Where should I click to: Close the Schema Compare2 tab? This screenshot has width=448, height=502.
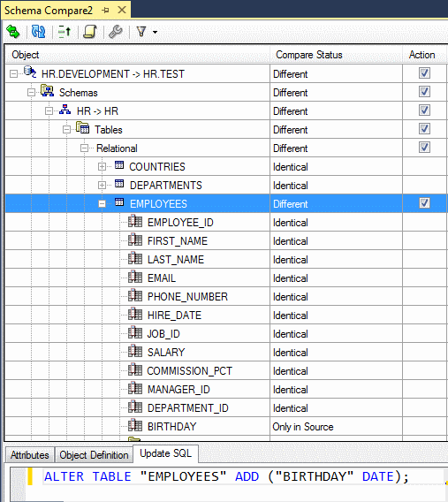click(122, 10)
